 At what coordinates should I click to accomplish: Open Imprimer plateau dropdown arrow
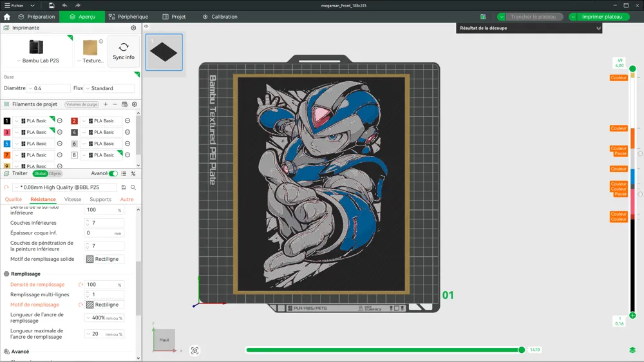(x=573, y=17)
